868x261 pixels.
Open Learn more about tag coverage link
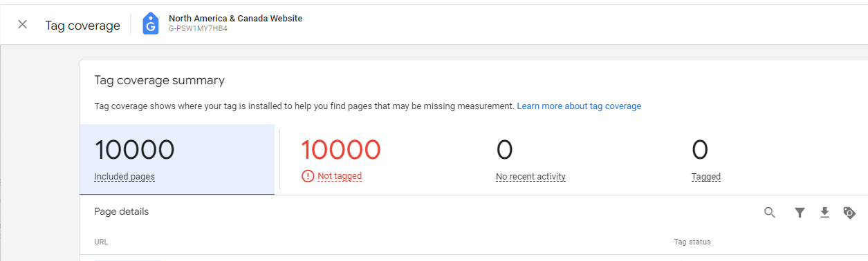[x=579, y=106]
